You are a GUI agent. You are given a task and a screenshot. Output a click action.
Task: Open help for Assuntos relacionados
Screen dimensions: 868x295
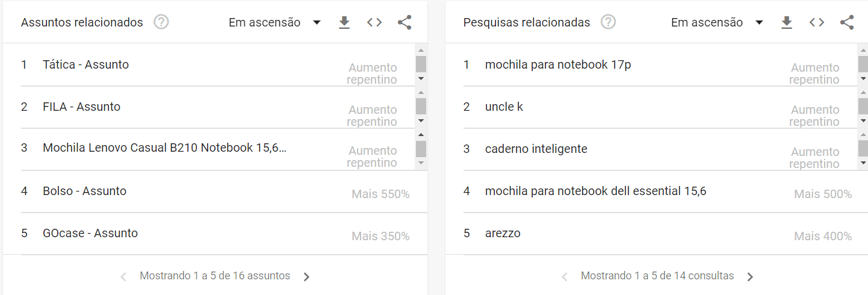[x=161, y=22]
